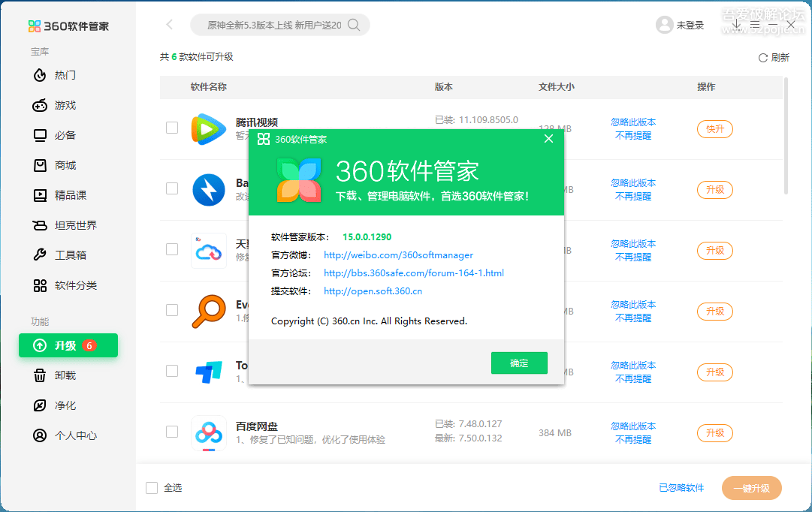Click the 刷新 refresh icon
The width and height of the screenshot is (812, 512).
(764, 57)
